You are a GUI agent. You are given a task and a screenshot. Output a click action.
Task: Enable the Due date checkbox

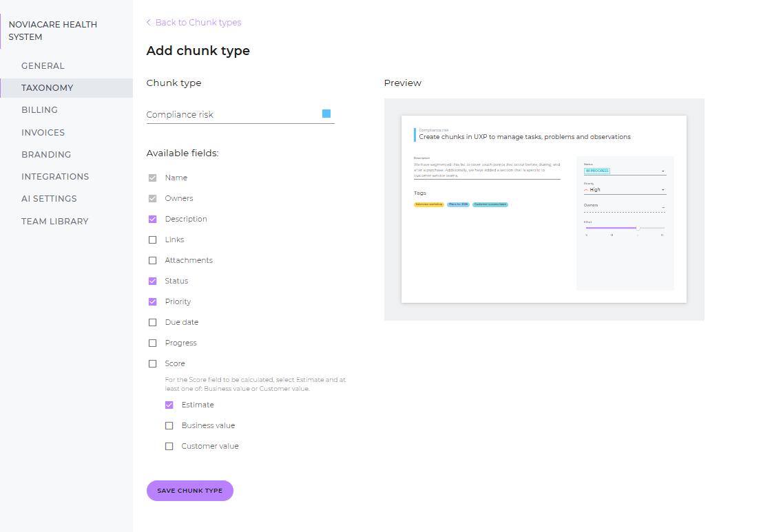[x=153, y=322]
